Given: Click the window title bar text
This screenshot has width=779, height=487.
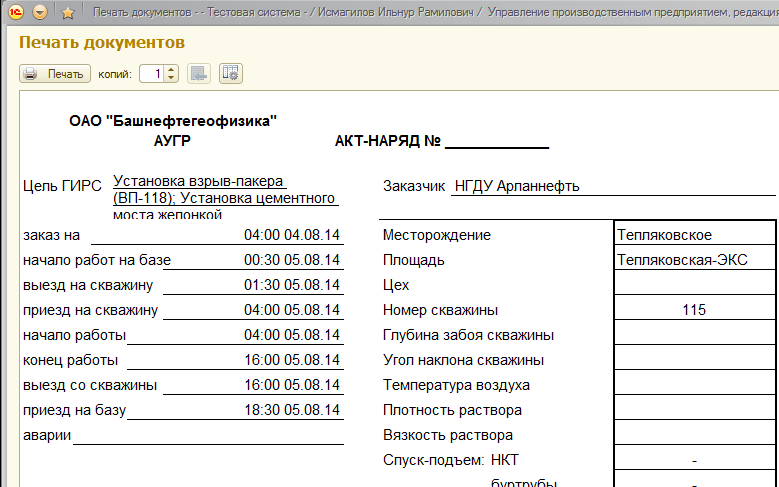Looking at the screenshot, I should pyautogui.click(x=436, y=12).
